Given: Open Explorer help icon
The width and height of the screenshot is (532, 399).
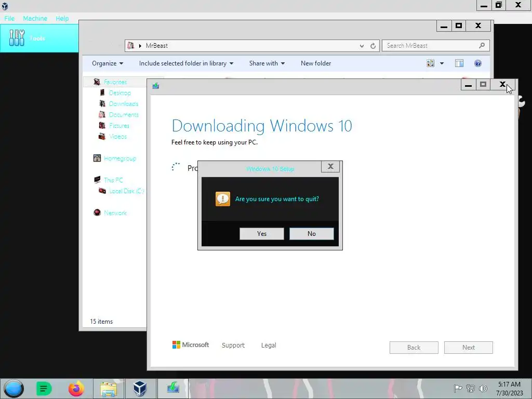Looking at the screenshot, I should [x=478, y=63].
